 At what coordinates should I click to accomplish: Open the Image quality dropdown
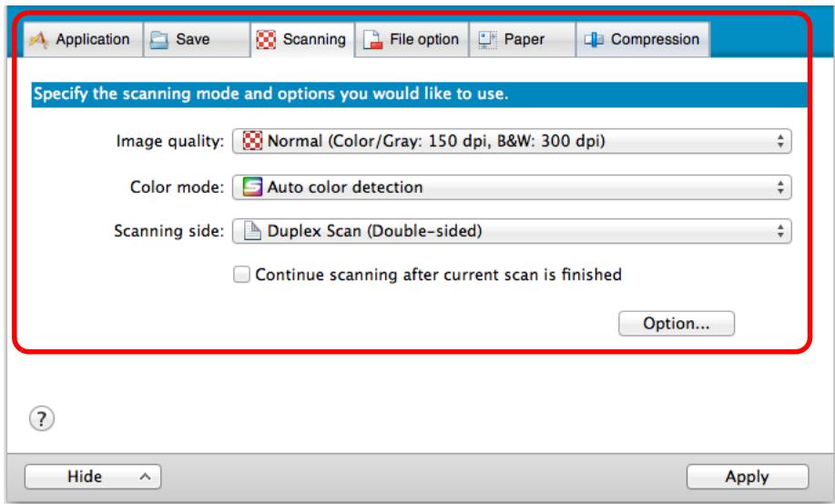(x=512, y=141)
